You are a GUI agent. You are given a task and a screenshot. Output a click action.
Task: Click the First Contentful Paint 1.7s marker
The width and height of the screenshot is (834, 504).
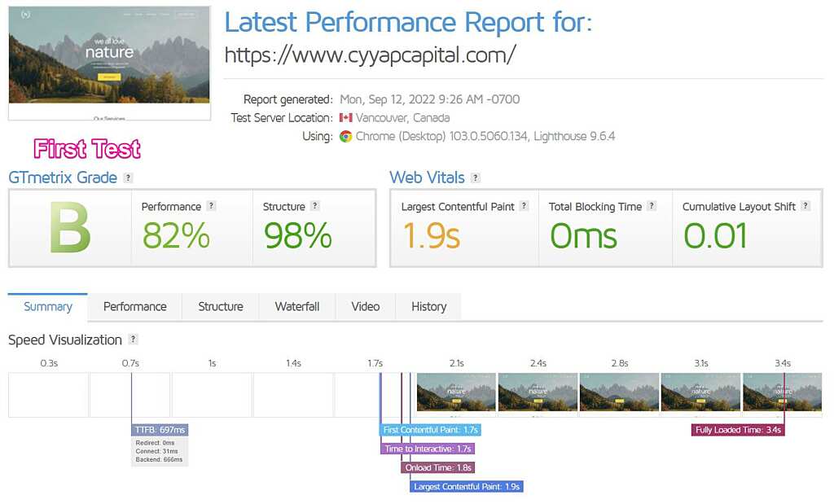pos(430,430)
